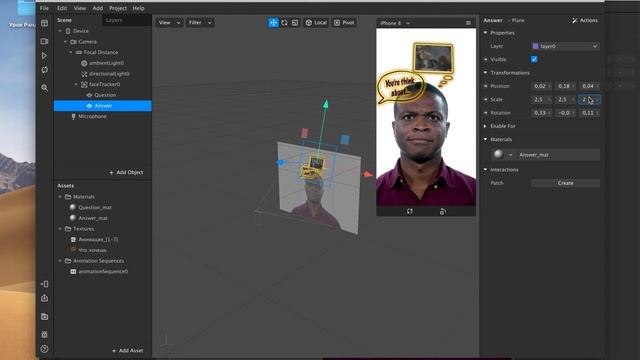Click the bug report icon

44,334
